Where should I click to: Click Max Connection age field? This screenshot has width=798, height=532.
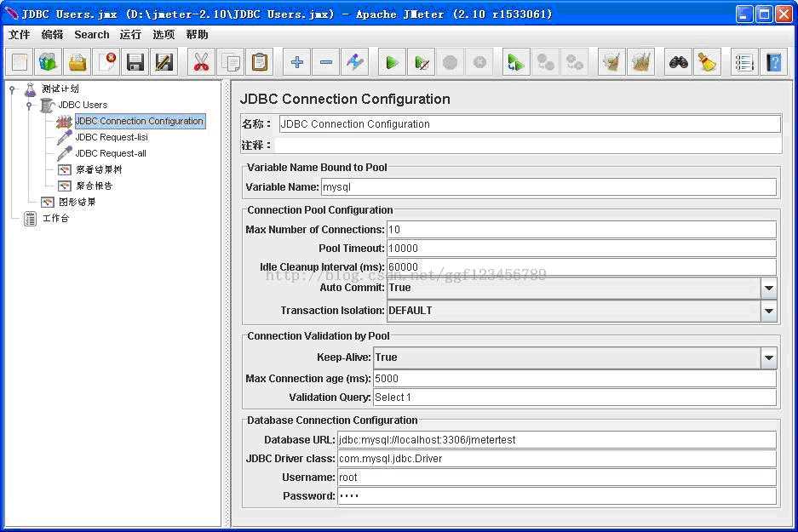point(575,379)
